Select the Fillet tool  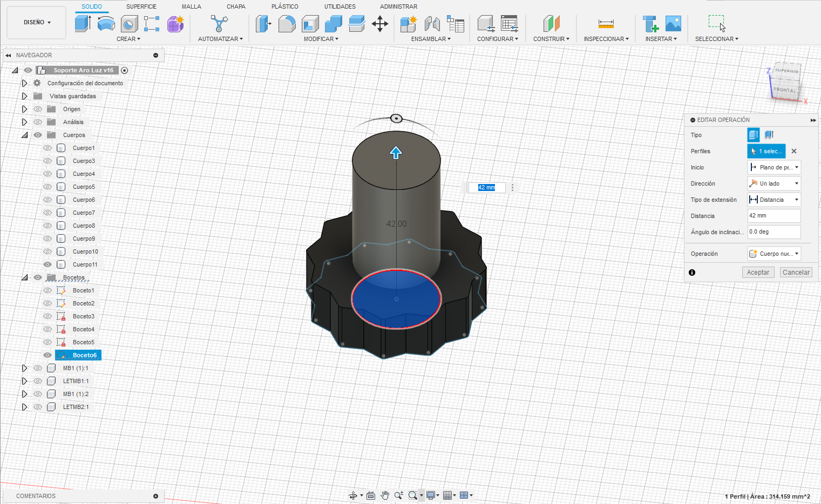click(x=287, y=24)
